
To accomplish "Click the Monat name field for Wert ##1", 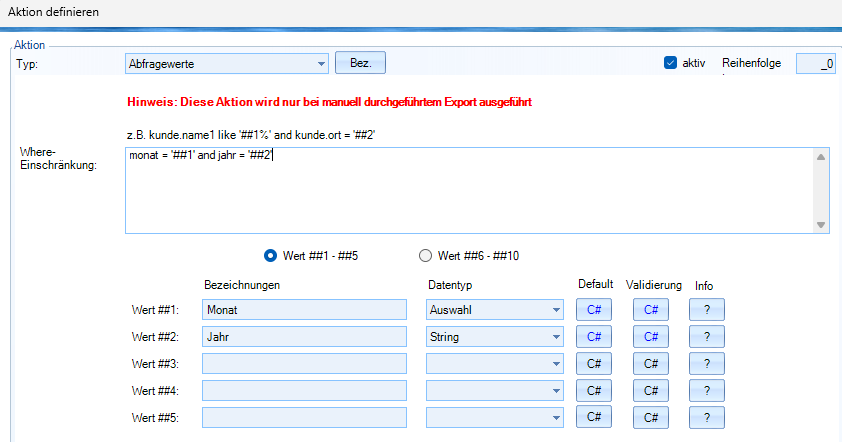I will pyautogui.click(x=304, y=310).
